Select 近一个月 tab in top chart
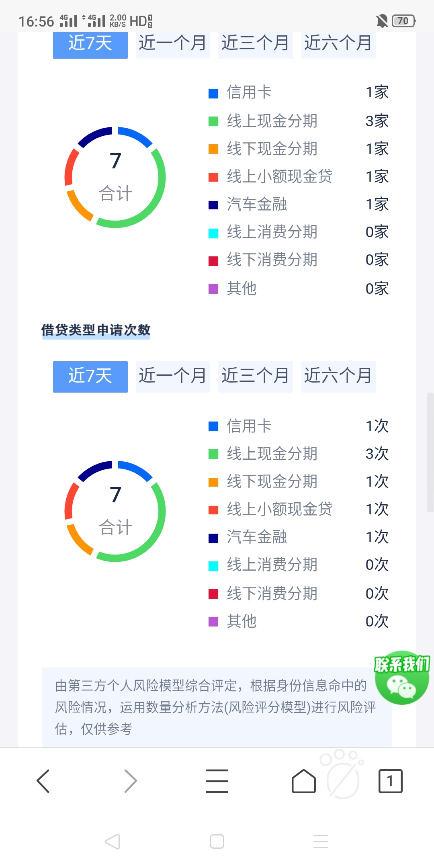Viewport: 434px width, 868px height. tap(173, 43)
